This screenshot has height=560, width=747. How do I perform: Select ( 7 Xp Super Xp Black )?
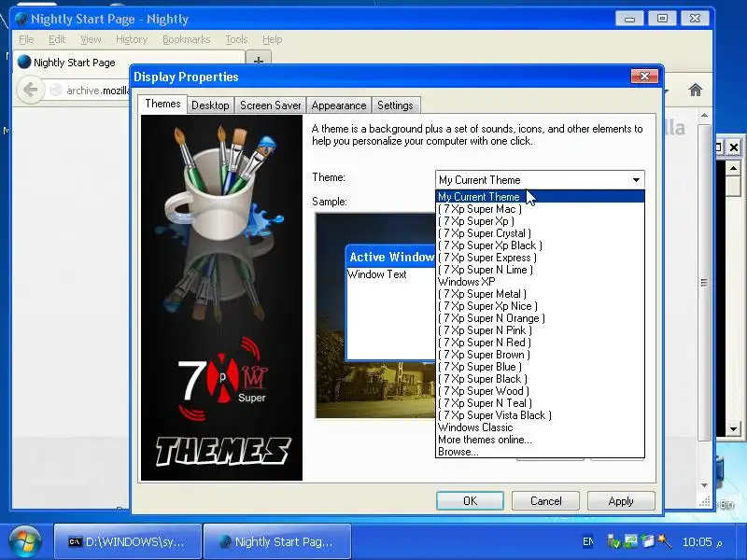tap(540, 245)
